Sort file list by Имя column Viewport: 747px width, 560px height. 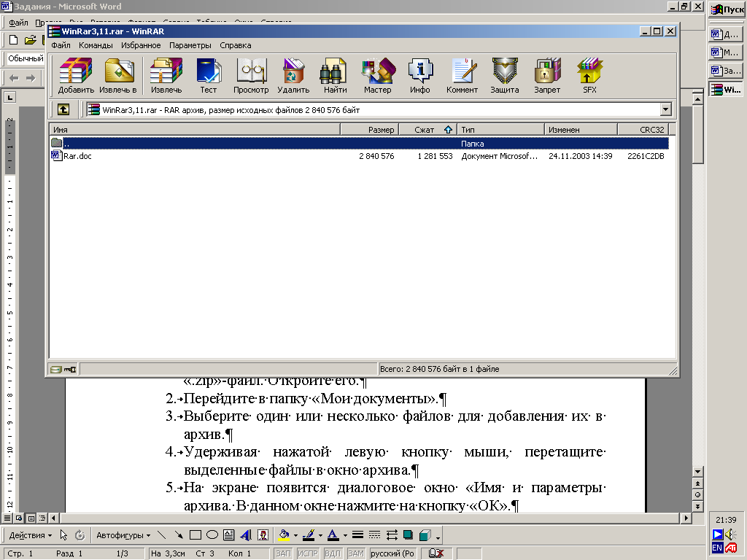194,130
